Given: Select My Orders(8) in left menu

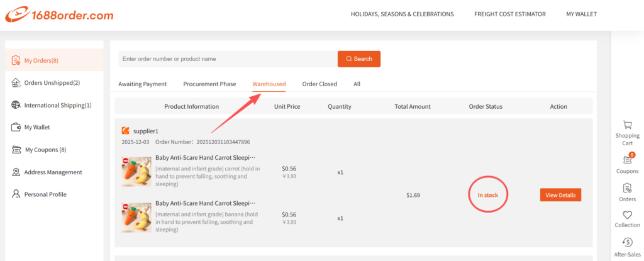Looking at the screenshot, I should click(x=42, y=60).
